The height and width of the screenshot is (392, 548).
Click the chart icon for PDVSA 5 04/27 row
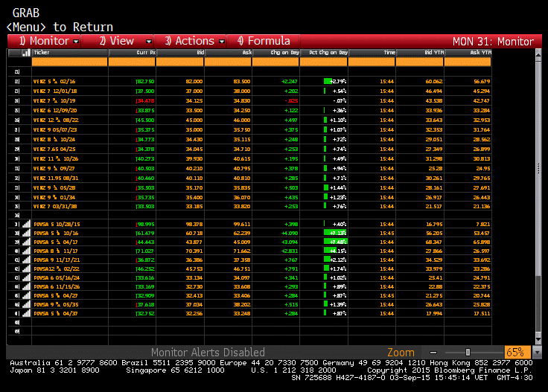click(x=26, y=295)
